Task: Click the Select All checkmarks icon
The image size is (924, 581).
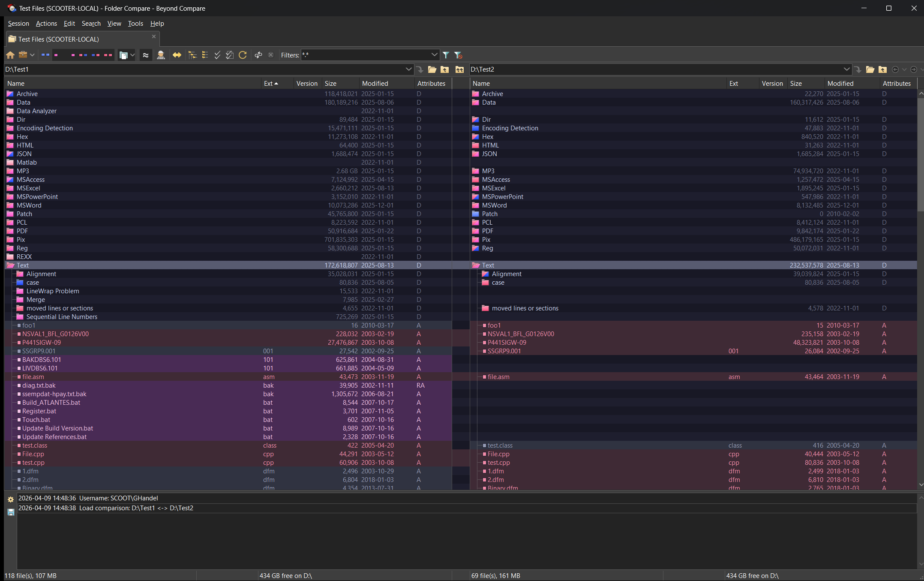Action: (x=217, y=55)
